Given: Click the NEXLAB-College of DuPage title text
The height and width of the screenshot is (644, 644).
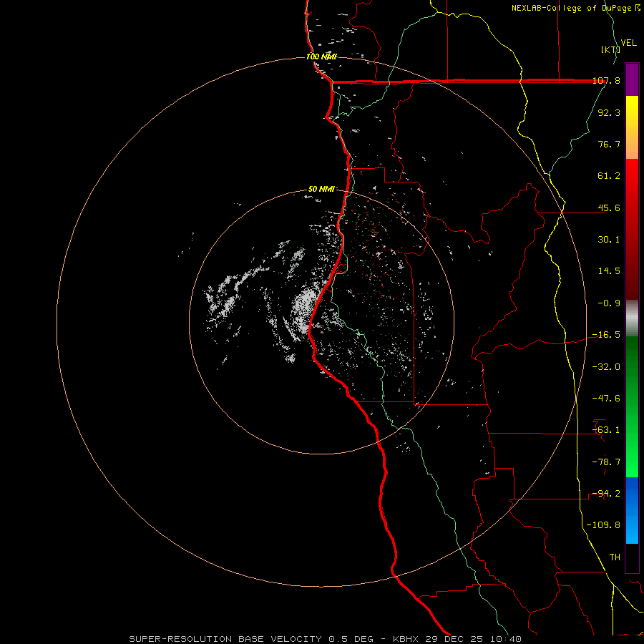Looking at the screenshot, I should (576, 8).
